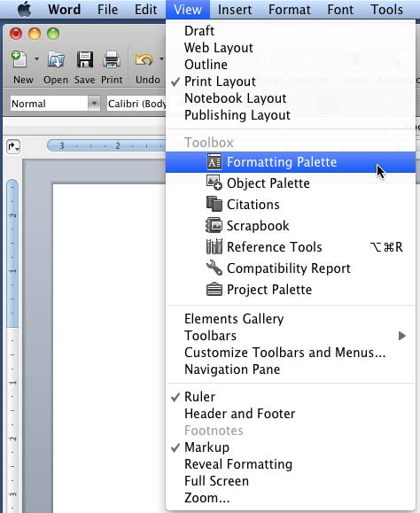Click the New document icon
The width and height of the screenshot is (420, 513).
coord(19,59)
